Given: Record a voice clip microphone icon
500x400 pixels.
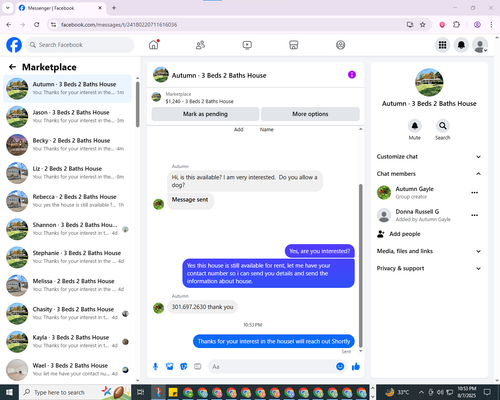Looking at the screenshot, I should click(155, 367).
